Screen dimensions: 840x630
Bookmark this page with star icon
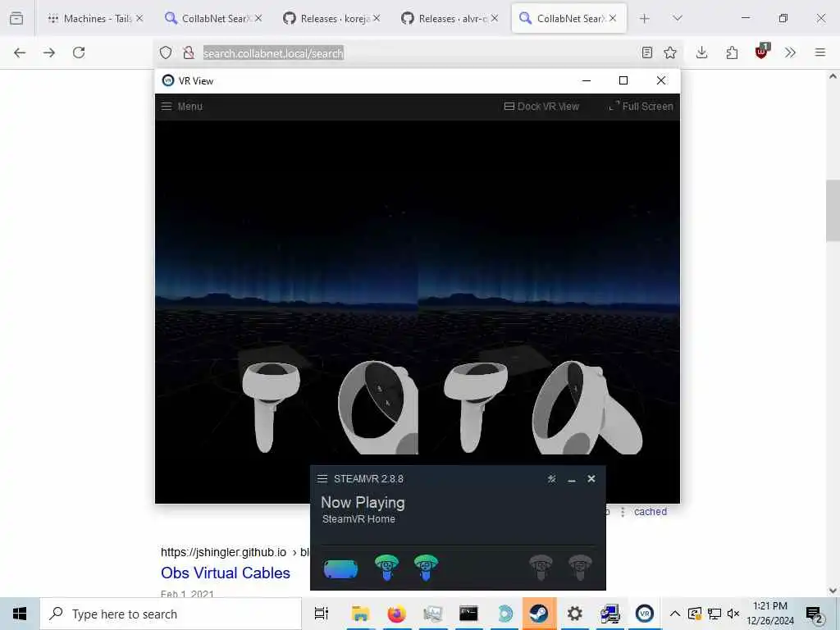point(670,52)
